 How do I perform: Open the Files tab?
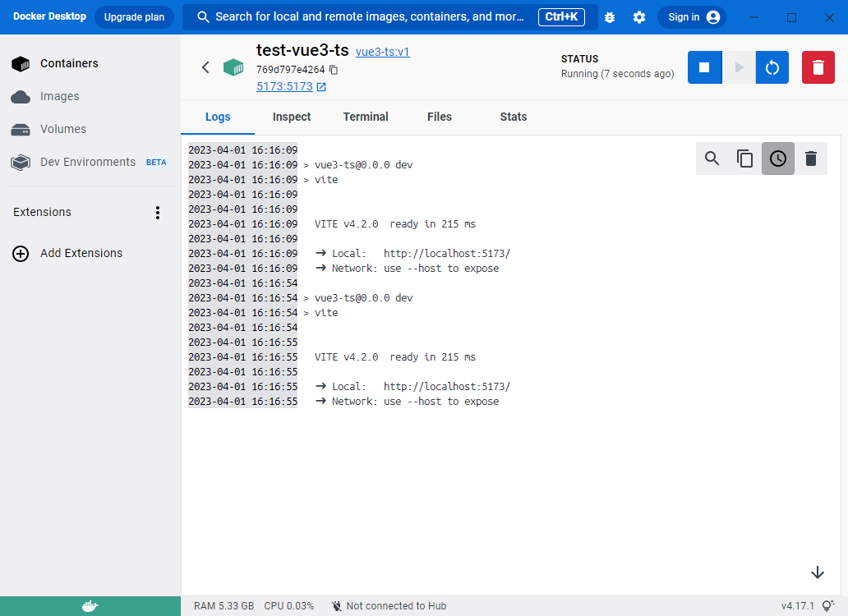pyautogui.click(x=439, y=117)
